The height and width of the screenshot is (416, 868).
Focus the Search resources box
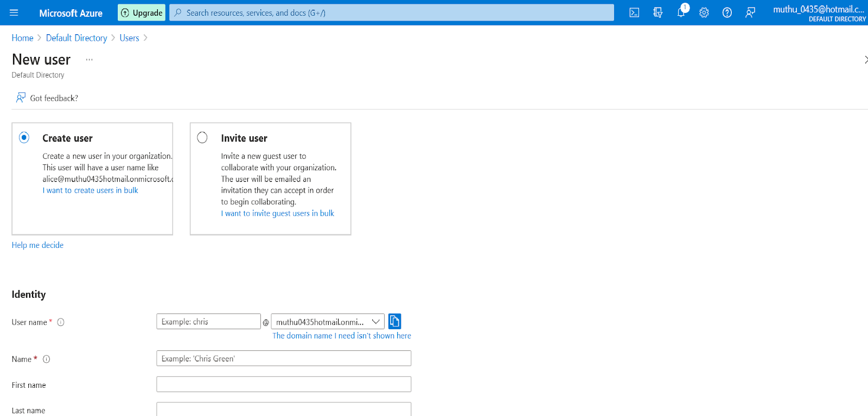tap(391, 12)
